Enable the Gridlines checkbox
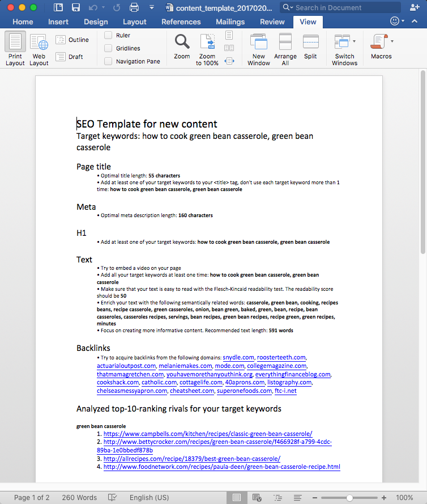Viewport: 427px width, 504px height. (x=108, y=48)
